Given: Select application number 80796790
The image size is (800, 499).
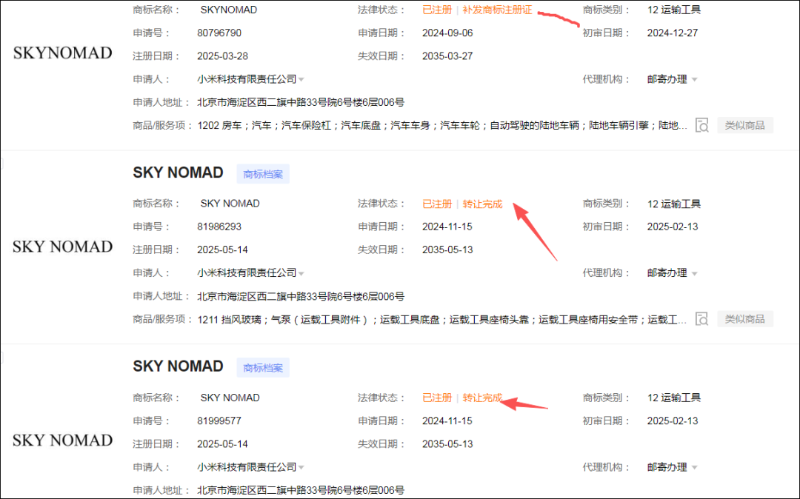Looking at the screenshot, I should (x=219, y=33).
